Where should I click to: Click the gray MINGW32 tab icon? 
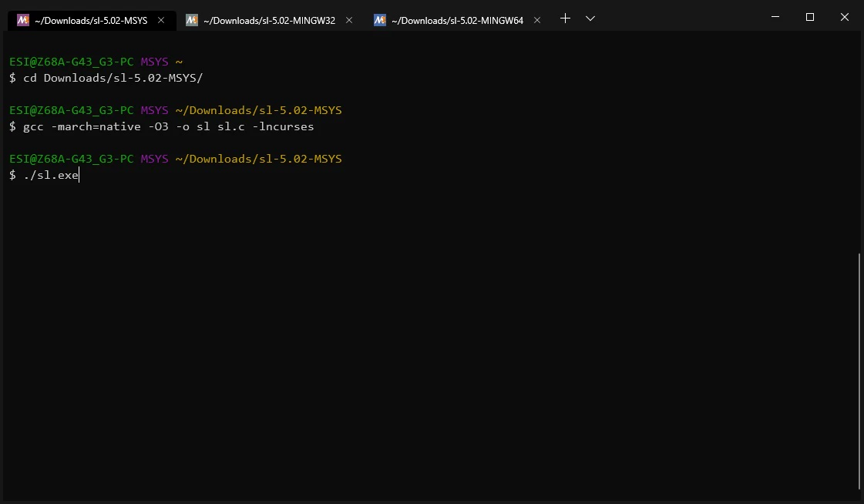coord(192,20)
